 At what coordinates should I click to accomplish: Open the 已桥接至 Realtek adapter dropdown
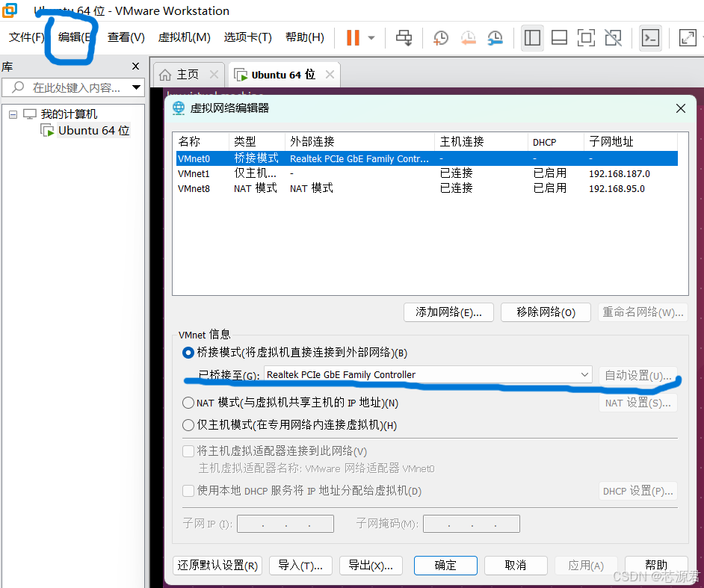(428, 374)
